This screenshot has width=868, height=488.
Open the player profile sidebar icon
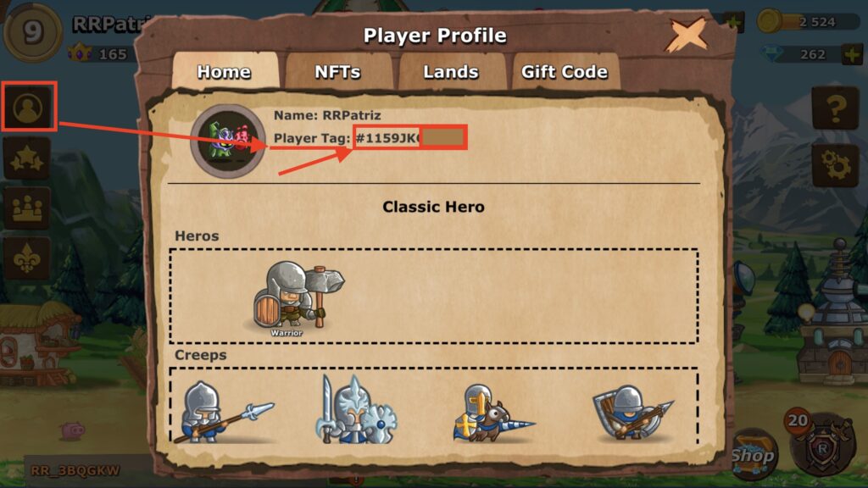(x=28, y=108)
